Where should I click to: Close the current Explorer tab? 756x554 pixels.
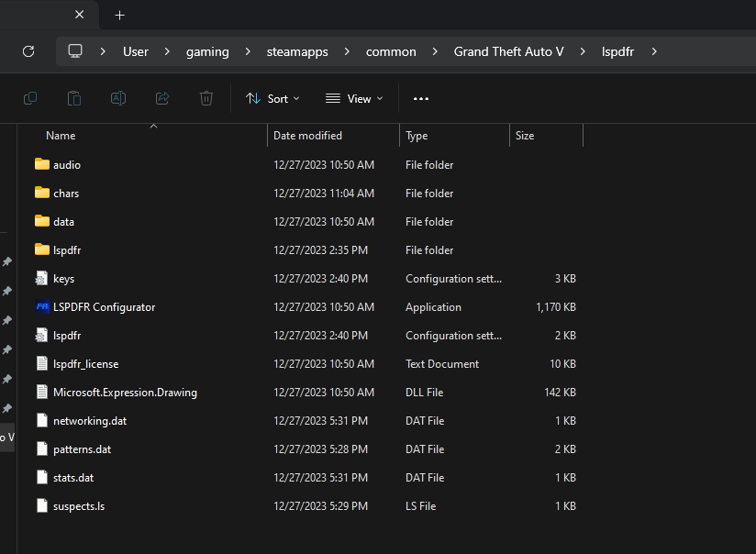(x=79, y=16)
